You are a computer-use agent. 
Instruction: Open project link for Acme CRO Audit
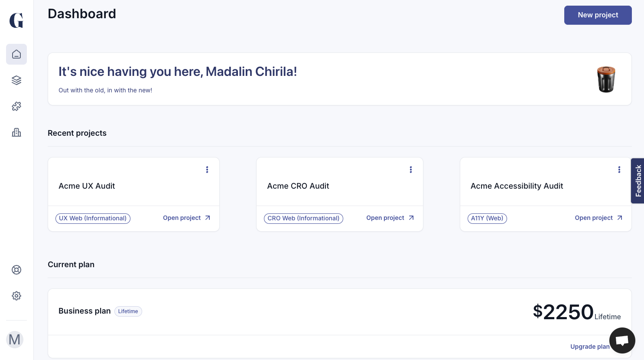(390, 218)
